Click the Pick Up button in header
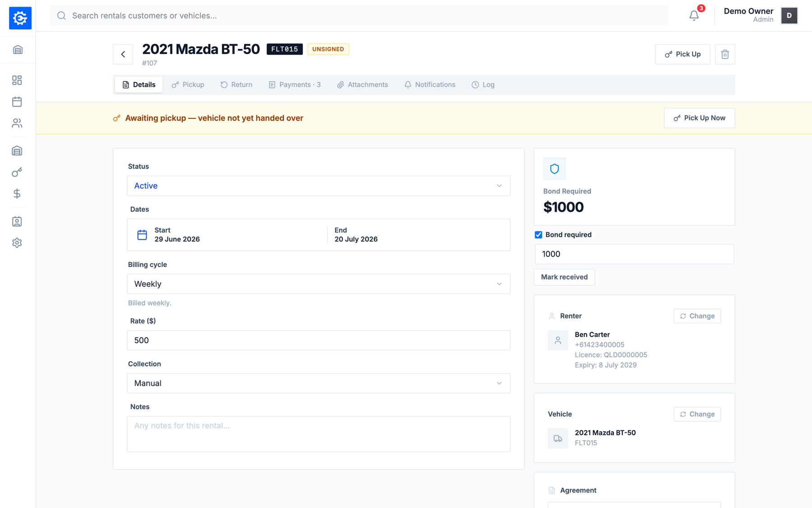This screenshot has width=812, height=508. point(683,54)
